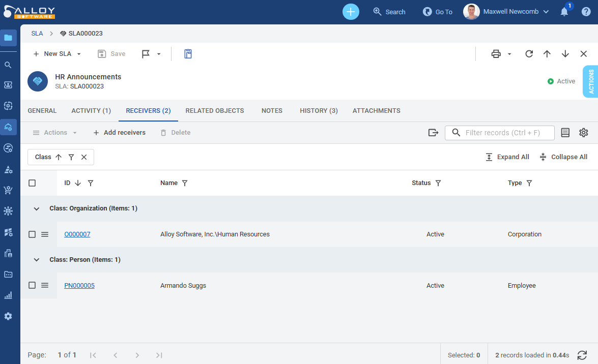Image resolution: width=598 pixels, height=364 pixels.
Task: Click the blue plus create button
Action: click(x=351, y=12)
